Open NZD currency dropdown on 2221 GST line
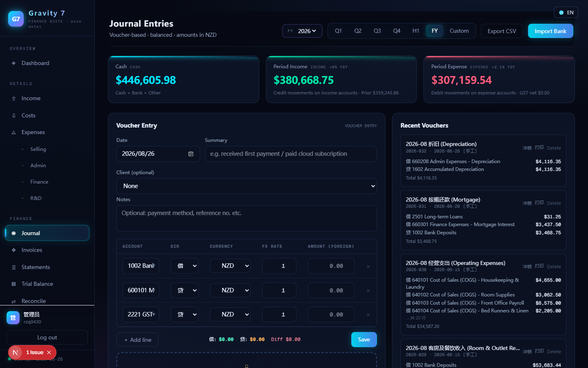The height and width of the screenshot is (368, 588). click(231, 314)
